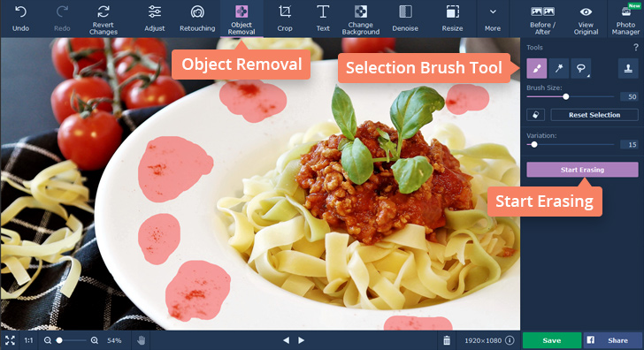Activate the selection eraser icon
This screenshot has width=644, height=350.
535,115
